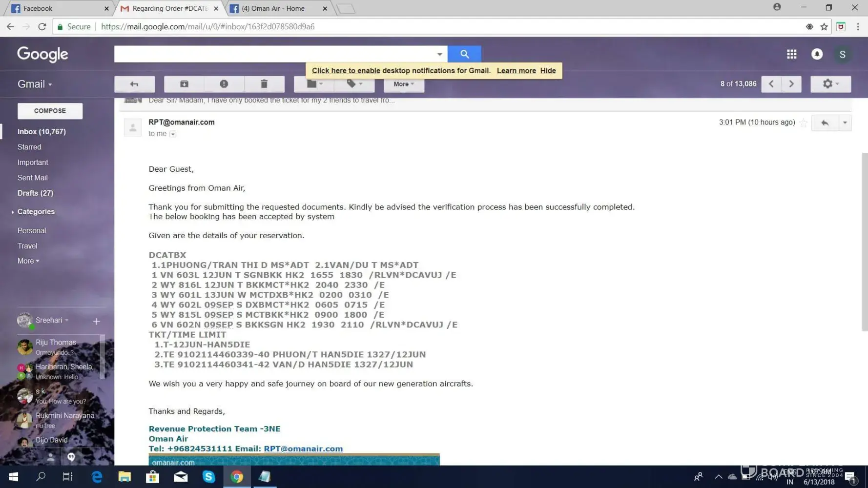The width and height of the screenshot is (868, 488).
Task: Open the Google apps grid
Action: click(791, 54)
